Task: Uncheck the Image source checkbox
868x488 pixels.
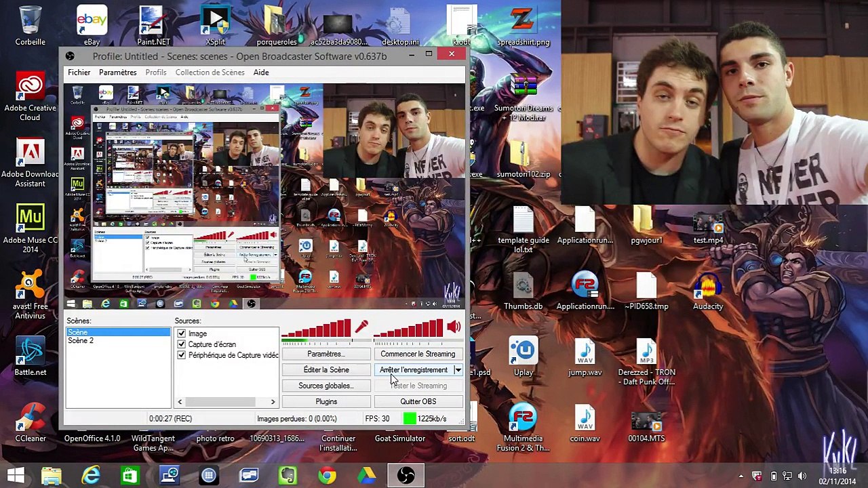Action: tap(181, 333)
